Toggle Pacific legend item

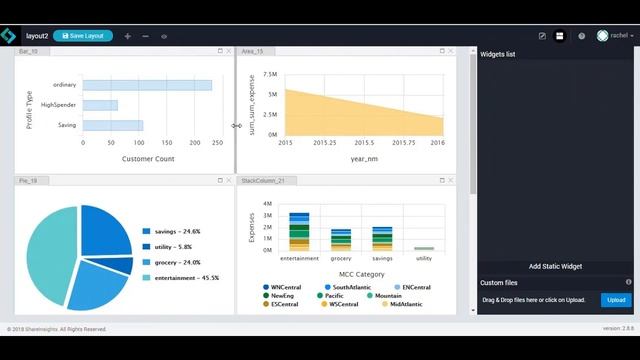click(330, 296)
